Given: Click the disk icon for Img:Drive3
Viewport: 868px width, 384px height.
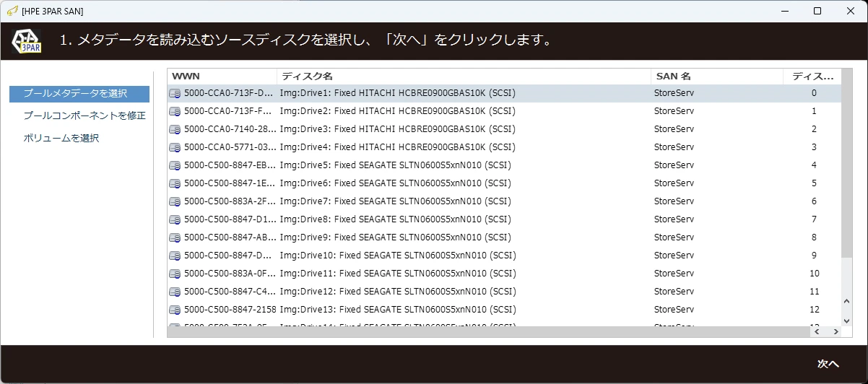Looking at the screenshot, I should [x=175, y=129].
